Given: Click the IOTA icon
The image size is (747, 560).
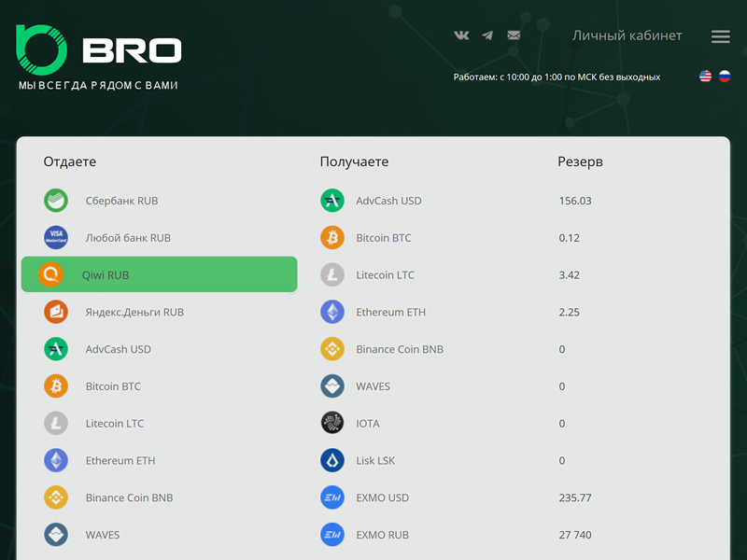Looking at the screenshot, I should point(332,424).
